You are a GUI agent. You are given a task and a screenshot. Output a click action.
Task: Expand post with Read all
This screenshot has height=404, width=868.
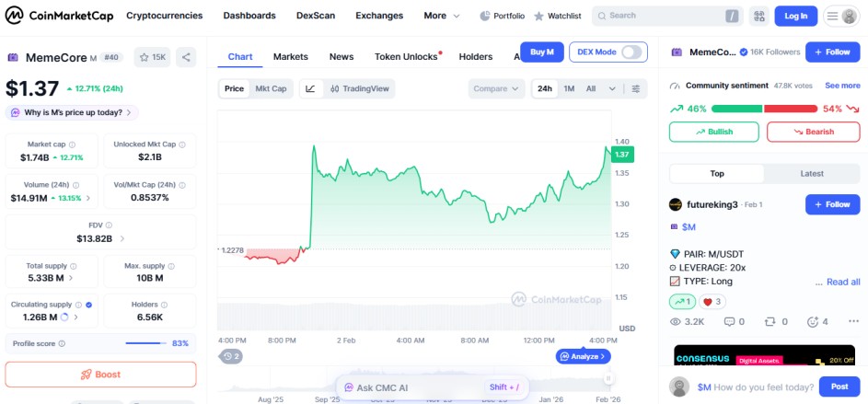843,282
